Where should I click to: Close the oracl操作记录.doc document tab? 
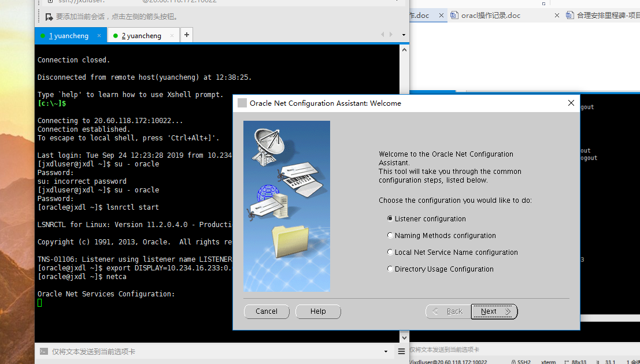[x=557, y=16]
